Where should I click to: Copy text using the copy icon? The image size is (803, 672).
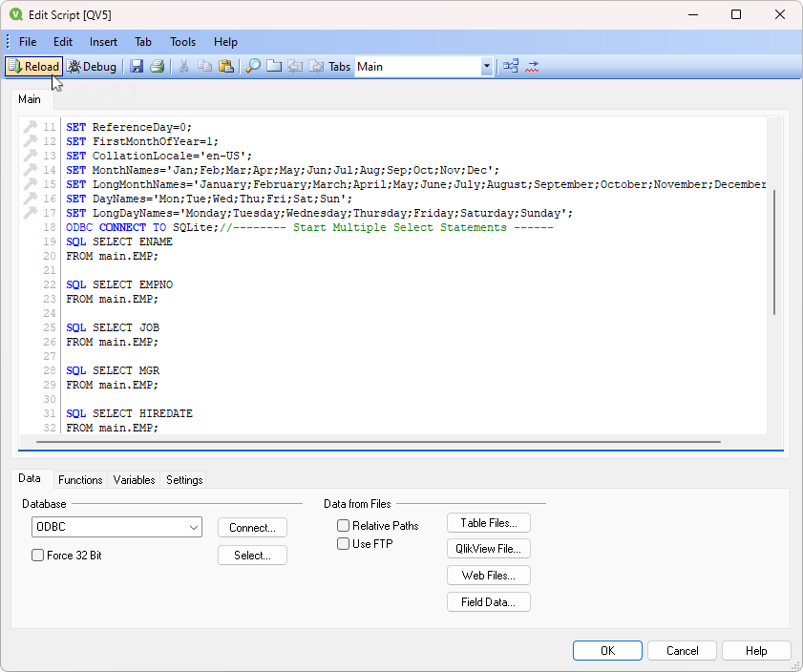click(204, 66)
